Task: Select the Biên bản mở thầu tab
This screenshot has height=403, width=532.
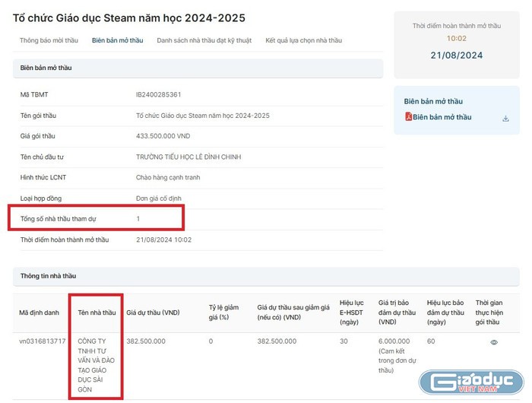Action: (118, 40)
